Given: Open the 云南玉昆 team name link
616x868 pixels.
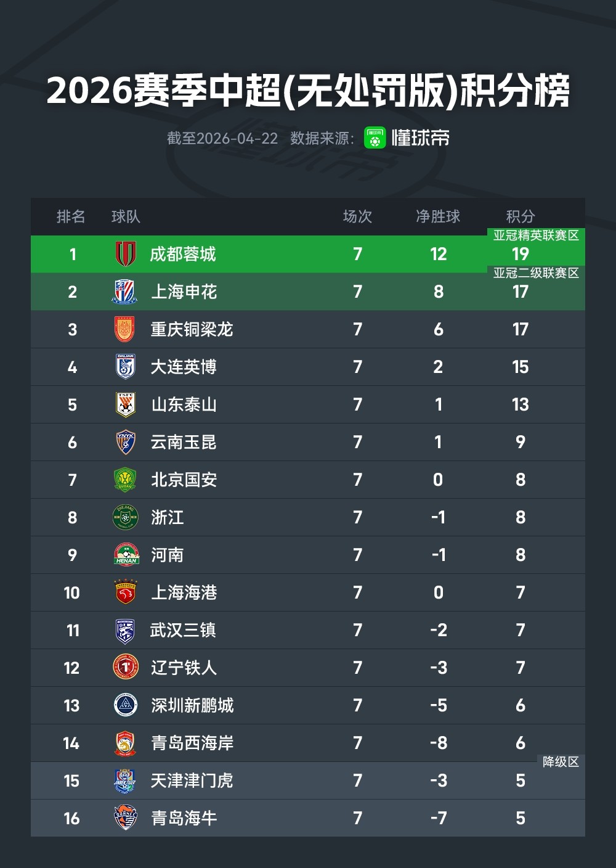Looking at the screenshot, I should 184,442.
